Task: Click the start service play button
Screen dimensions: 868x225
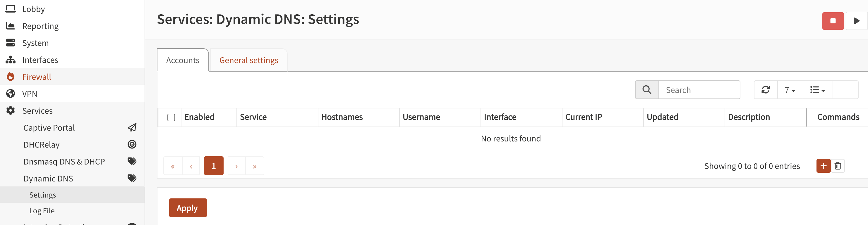Action: (856, 21)
